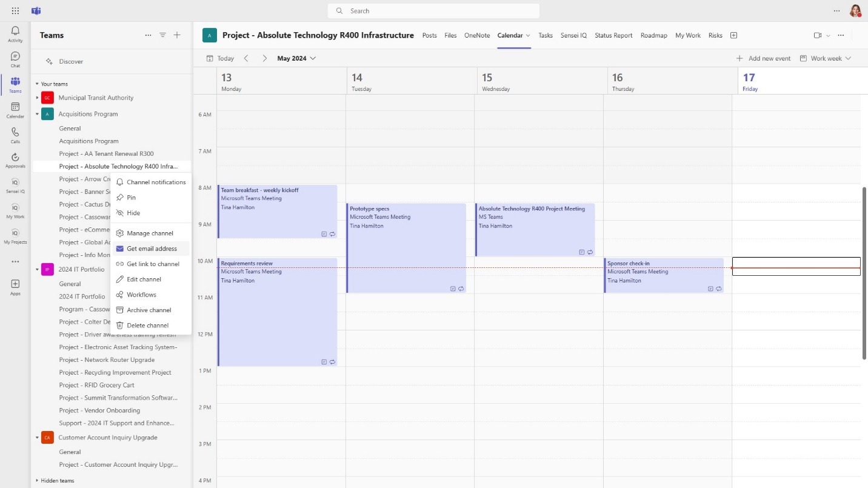Open Project - AA Tenant Renewal R300 channel

pyautogui.click(x=106, y=154)
